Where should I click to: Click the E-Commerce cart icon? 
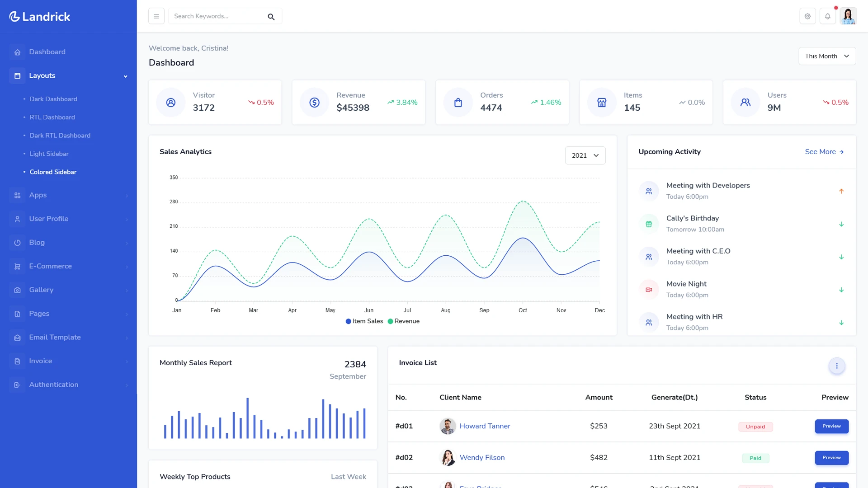pyautogui.click(x=17, y=267)
